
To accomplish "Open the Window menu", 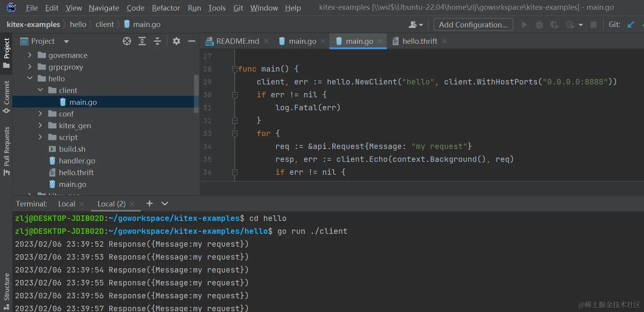I will 264,8.
